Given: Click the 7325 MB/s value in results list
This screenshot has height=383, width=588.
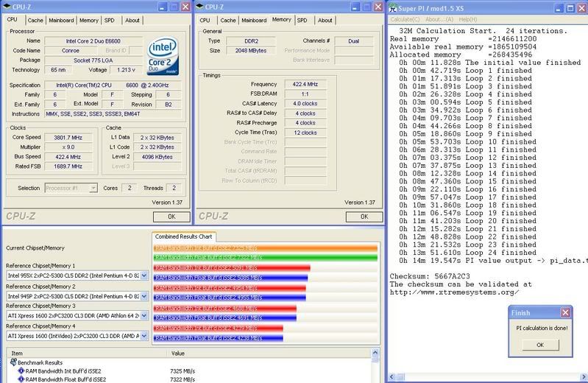Looking at the screenshot, I should point(183,371).
